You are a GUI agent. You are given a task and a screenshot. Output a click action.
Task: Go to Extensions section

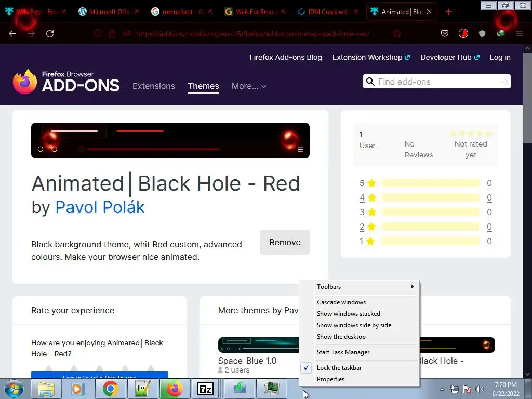(154, 86)
